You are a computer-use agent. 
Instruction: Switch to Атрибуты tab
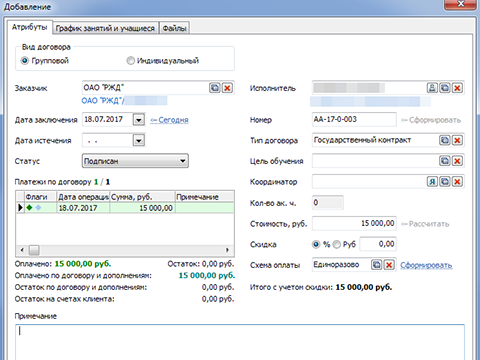point(30,27)
